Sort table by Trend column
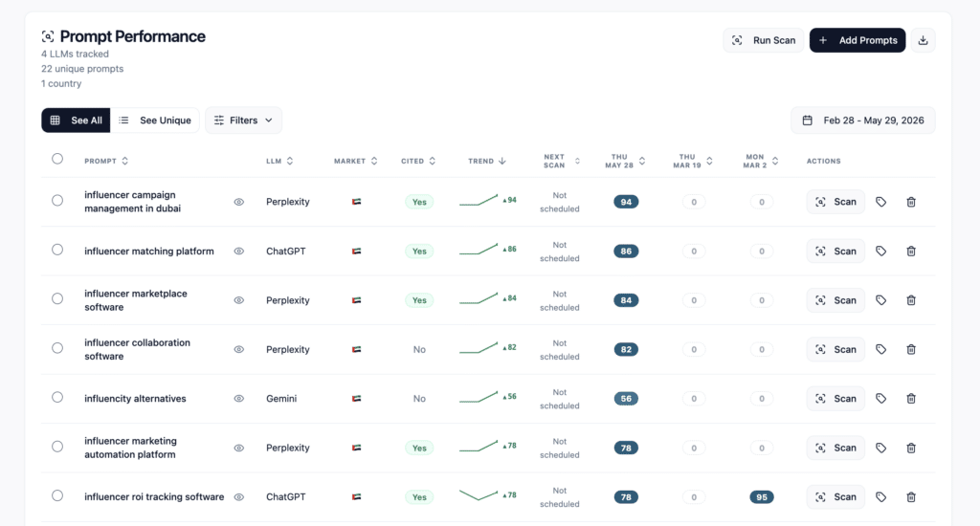This screenshot has width=980, height=526. 487,162
